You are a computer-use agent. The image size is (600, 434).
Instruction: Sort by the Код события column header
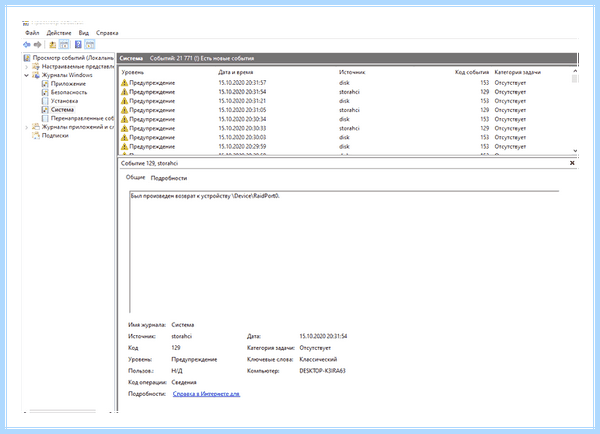coord(472,72)
